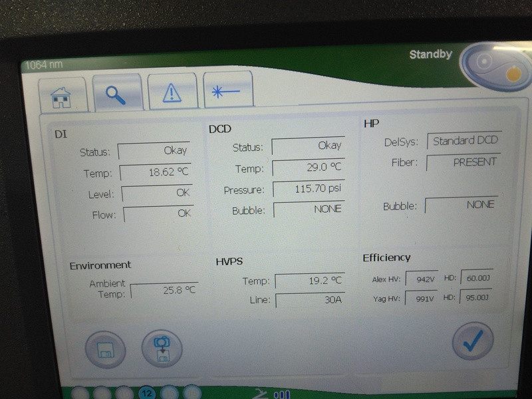Confirm with the blue checkmark button
532x399 pixels.
tap(473, 341)
